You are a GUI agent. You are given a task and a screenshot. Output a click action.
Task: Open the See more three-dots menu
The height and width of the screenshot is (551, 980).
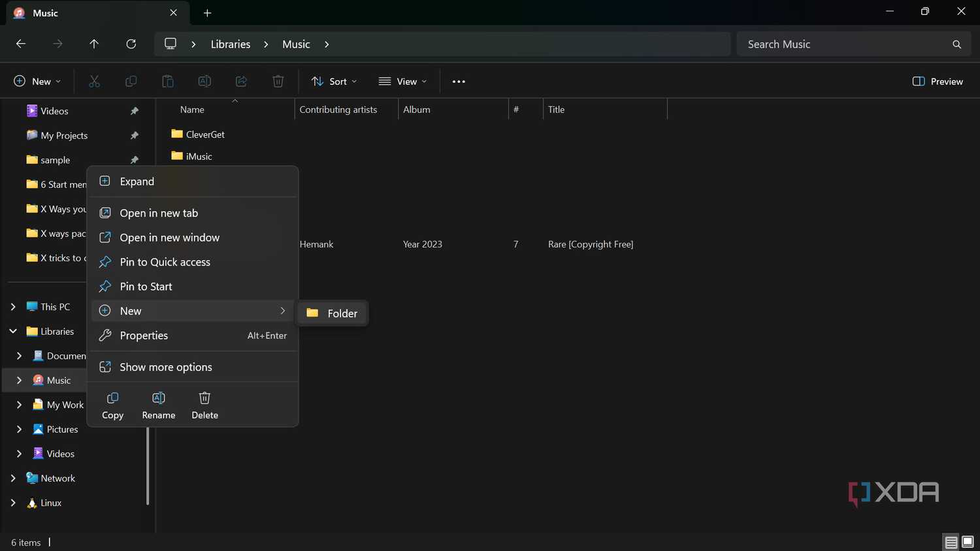[459, 82]
